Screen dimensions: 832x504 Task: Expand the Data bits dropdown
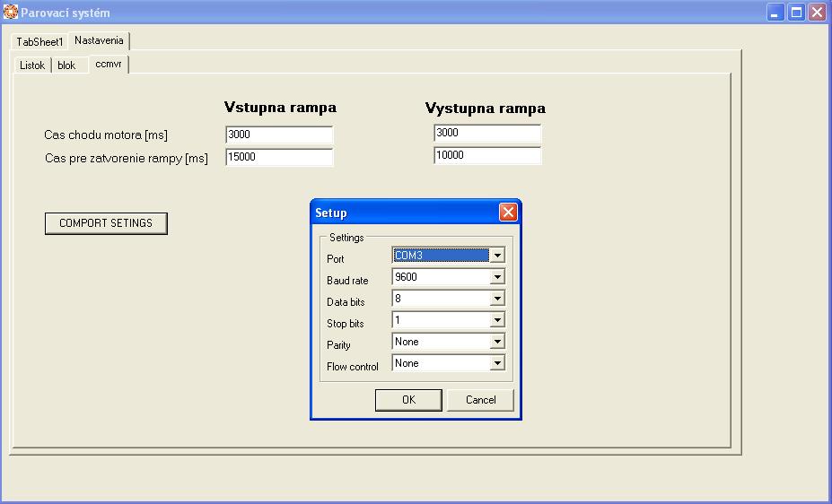[497, 299]
